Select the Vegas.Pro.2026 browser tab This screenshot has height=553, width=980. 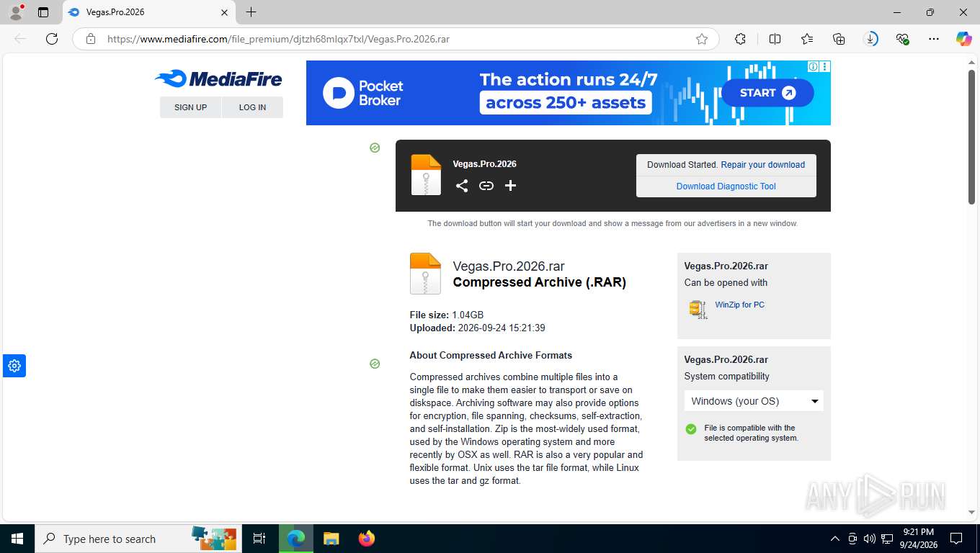(x=148, y=12)
